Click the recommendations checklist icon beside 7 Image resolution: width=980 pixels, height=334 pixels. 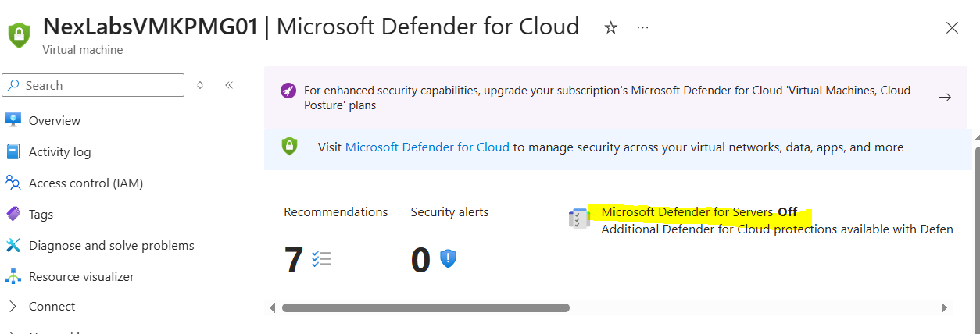pyautogui.click(x=321, y=259)
